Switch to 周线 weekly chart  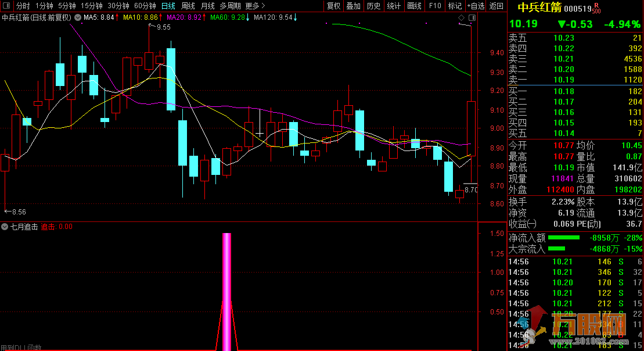(188, 6)
